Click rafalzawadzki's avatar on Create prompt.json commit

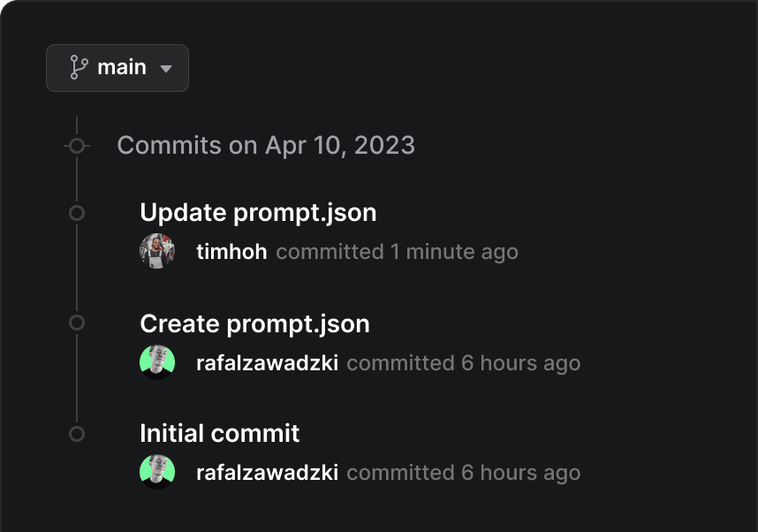click(157, 361)
